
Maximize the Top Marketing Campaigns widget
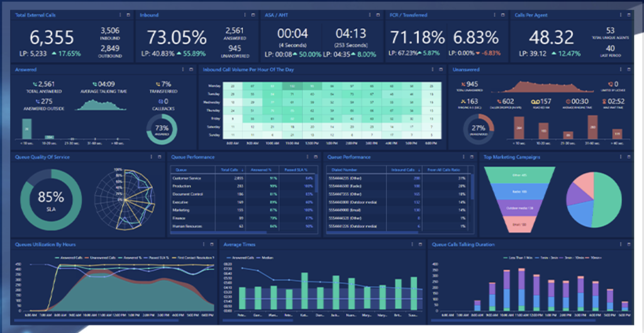point(630,157)
